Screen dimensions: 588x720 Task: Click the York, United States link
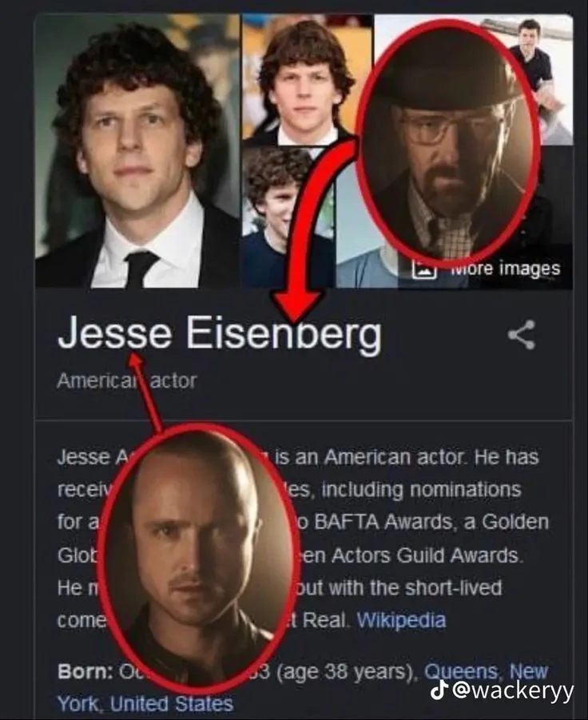pyautogui.click(x=145, y=703)
